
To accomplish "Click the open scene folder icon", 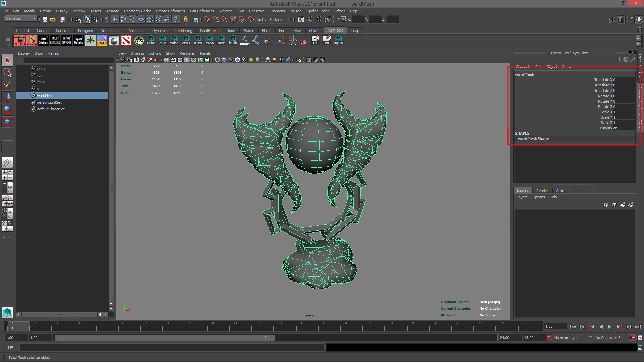I will [53, 20].
